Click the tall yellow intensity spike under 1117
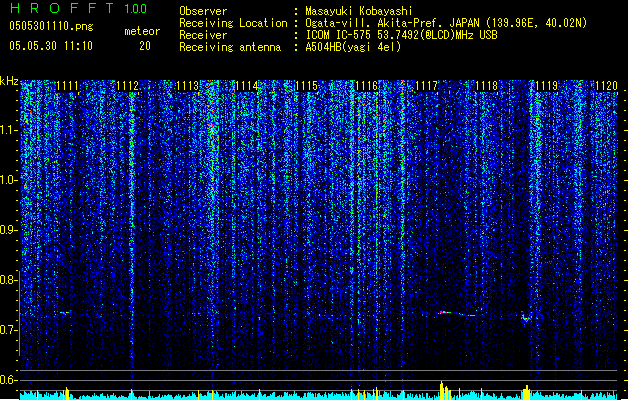Image resolution: width=629 pixels, height=400 pixels. tap(442, 390)
